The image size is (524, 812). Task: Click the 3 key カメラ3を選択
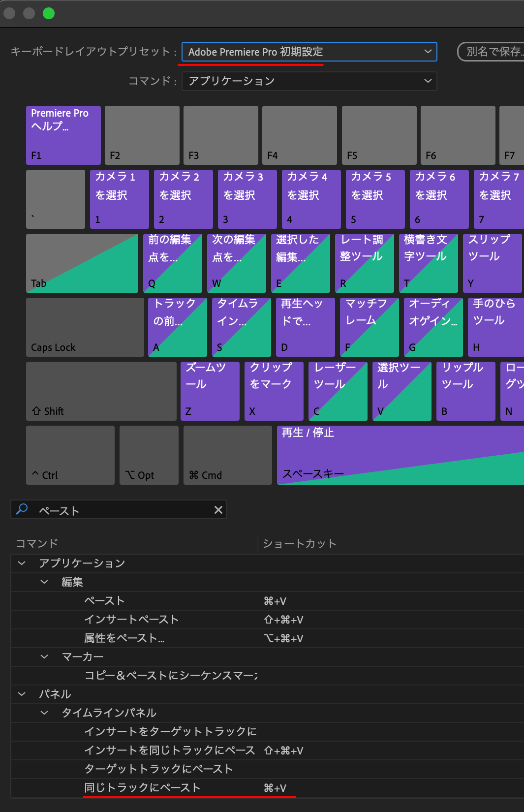point(247,199)
